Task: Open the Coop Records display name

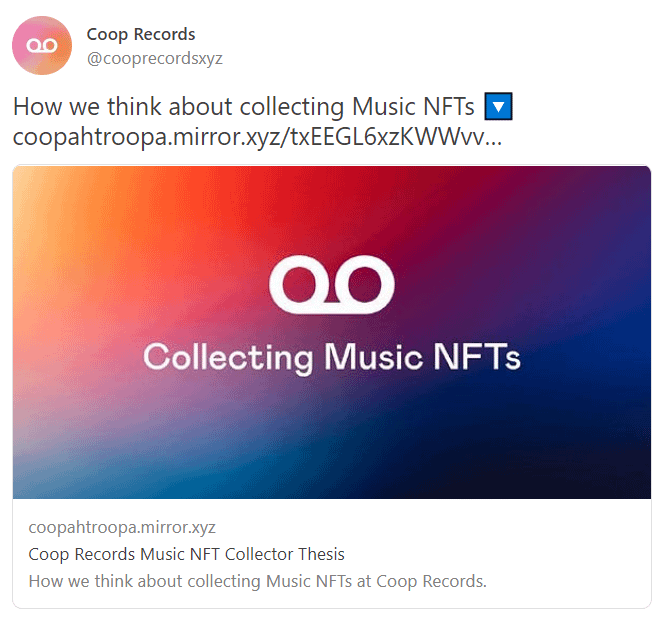Action: pyautogui.click(x=141, y=35)
